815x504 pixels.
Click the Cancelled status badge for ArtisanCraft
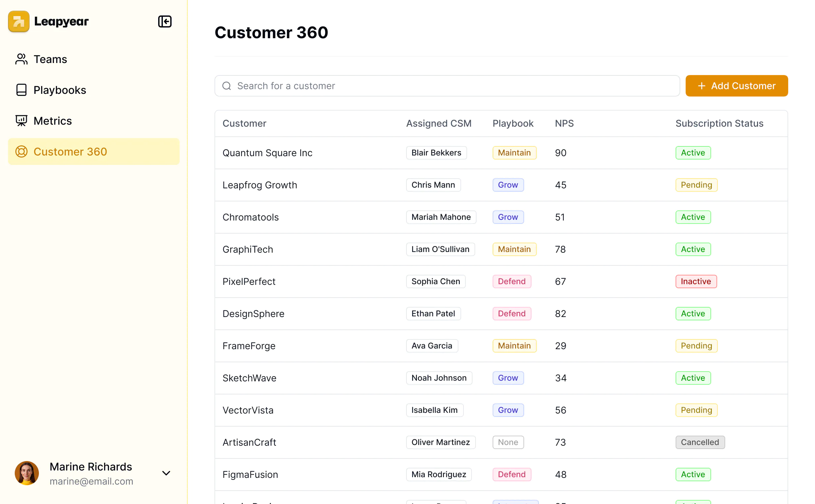[x=700, y=442]
